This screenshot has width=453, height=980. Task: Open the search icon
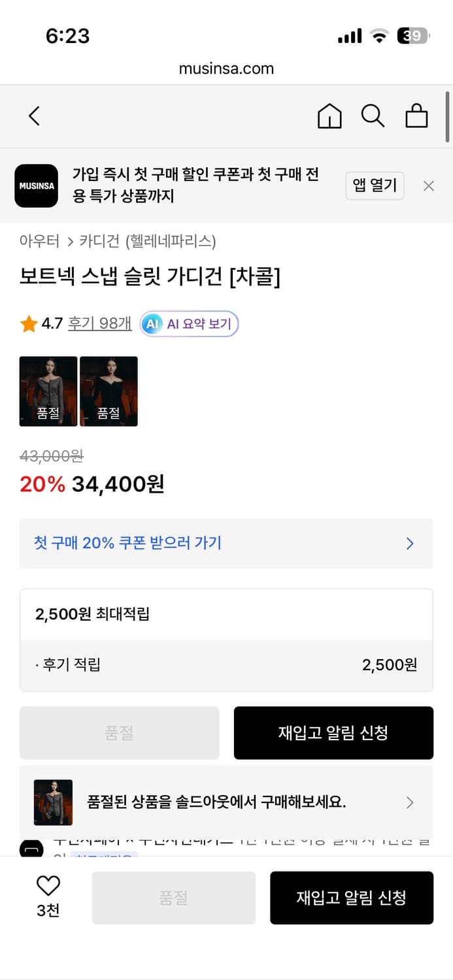click(373, 116)
